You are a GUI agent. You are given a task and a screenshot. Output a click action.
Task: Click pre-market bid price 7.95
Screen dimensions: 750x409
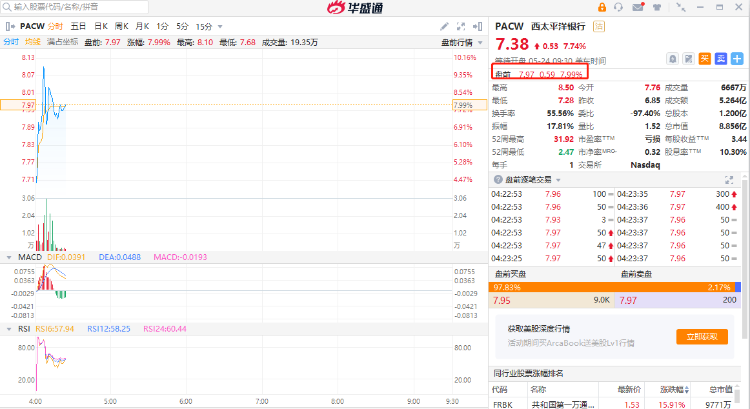point(502,300)
